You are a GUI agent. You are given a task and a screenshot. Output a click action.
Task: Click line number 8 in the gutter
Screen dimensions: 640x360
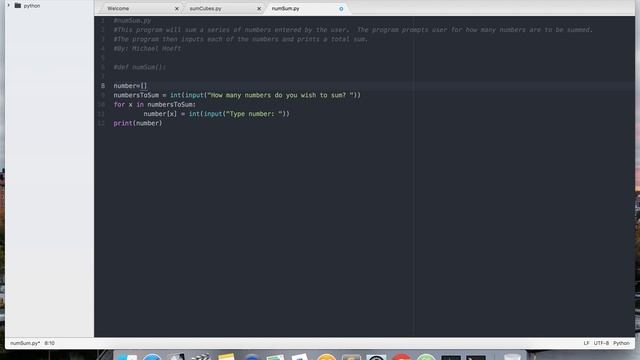(x=103, y=86)
